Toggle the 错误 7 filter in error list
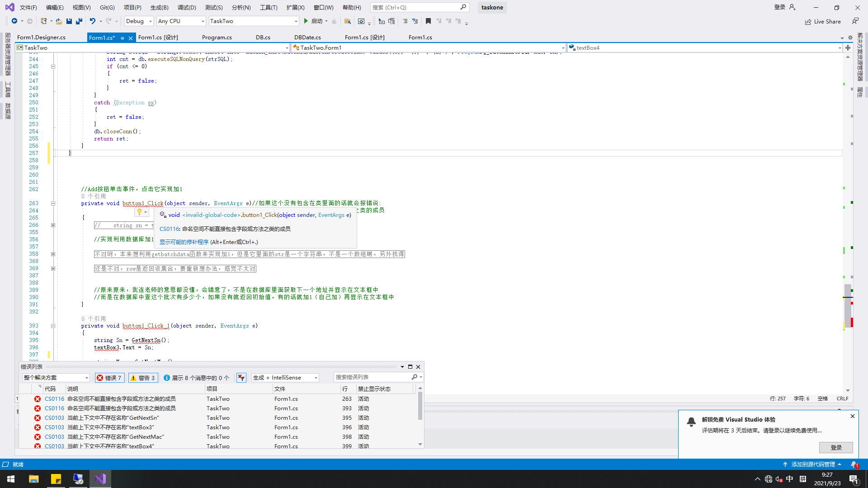Viewport: 868px width, 488px height. [x=109, y=377]
